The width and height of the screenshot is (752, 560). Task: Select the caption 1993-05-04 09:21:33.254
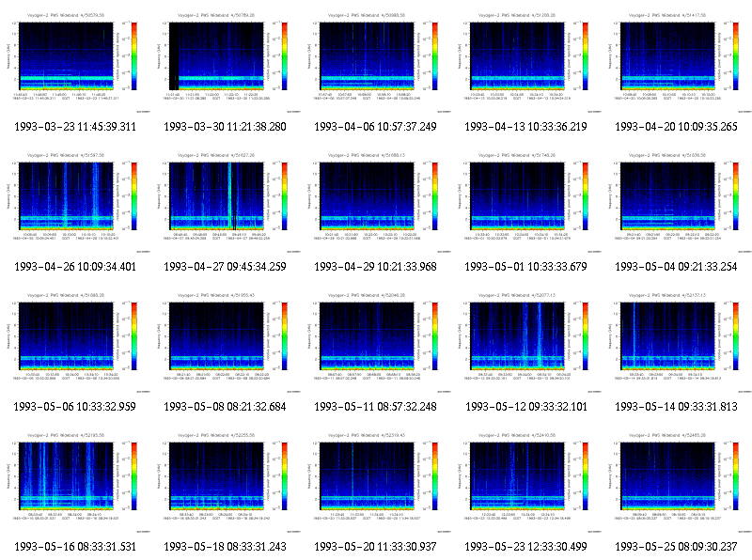pyautogui.click(x=676, y=267)
